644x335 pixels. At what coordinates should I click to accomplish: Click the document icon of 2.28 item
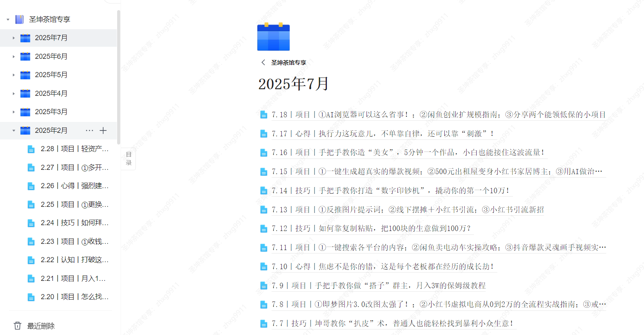[x=31, y=149]
